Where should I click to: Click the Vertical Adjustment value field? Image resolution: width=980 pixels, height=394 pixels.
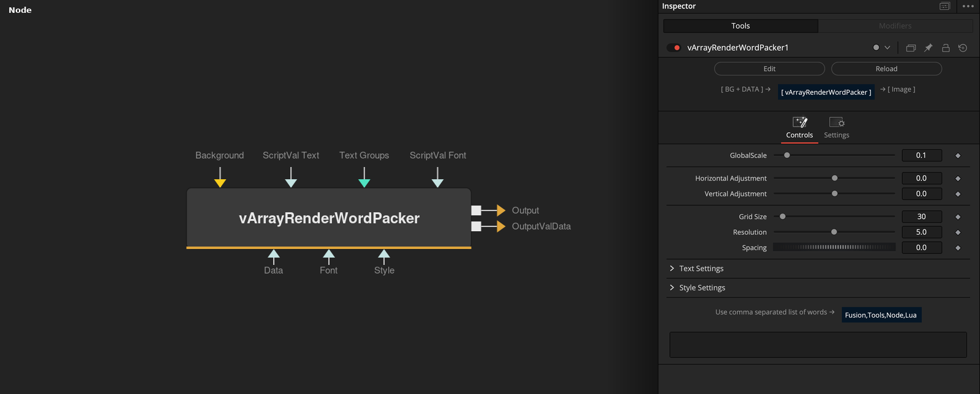[x=922, y=193]
